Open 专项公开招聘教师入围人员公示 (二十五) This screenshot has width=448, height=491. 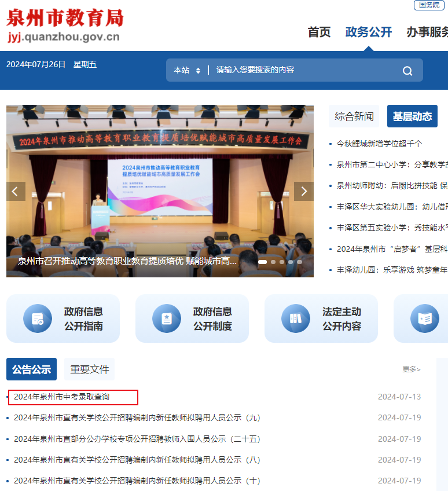point(137,439)
